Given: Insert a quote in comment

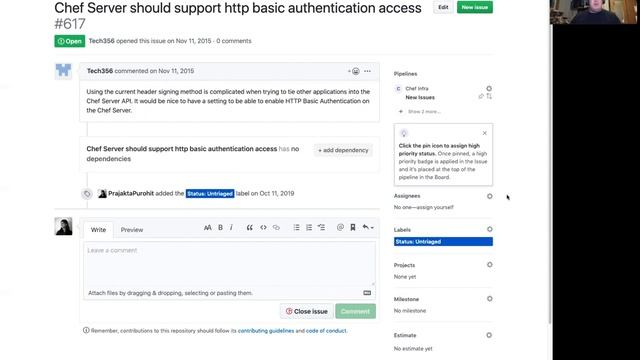Looking at the screenshot, I should pos(249,228).
